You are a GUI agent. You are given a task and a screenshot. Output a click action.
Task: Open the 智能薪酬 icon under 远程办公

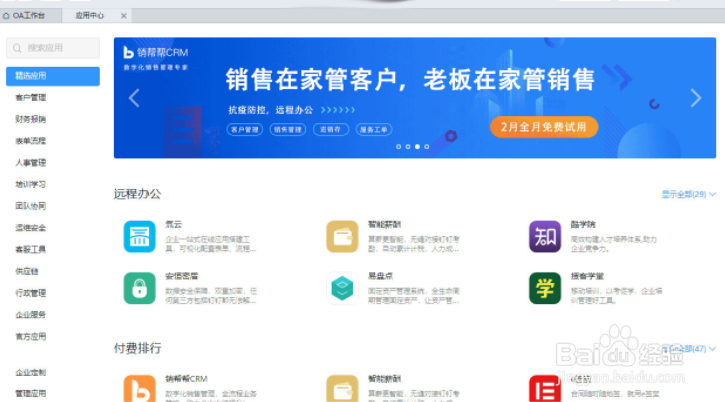point(342,236)
